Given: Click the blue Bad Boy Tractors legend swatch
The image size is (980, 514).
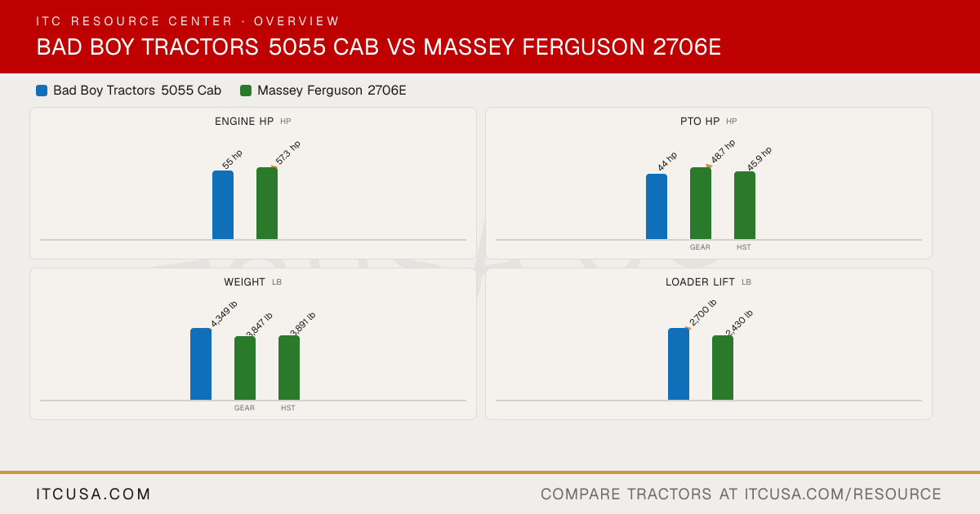Looking at the screenshot, I should pyautogui.click(x=42, y=91).
